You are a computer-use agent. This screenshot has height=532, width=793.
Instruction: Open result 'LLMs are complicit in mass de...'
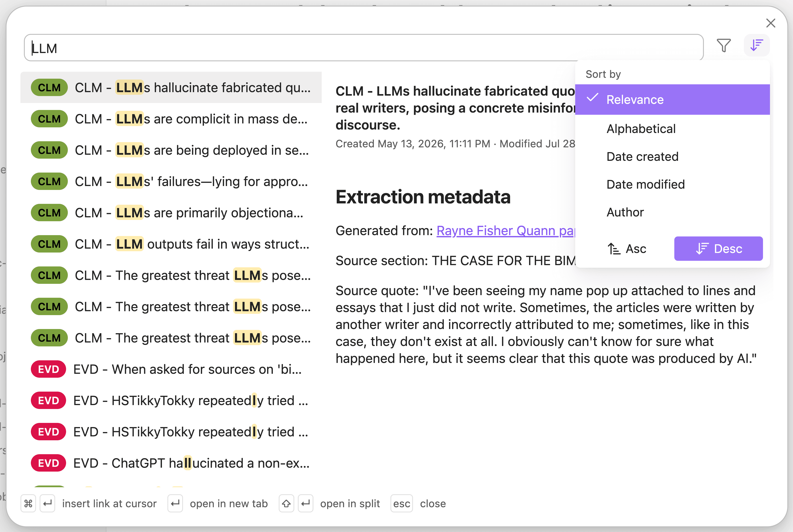tap(171, 119)
